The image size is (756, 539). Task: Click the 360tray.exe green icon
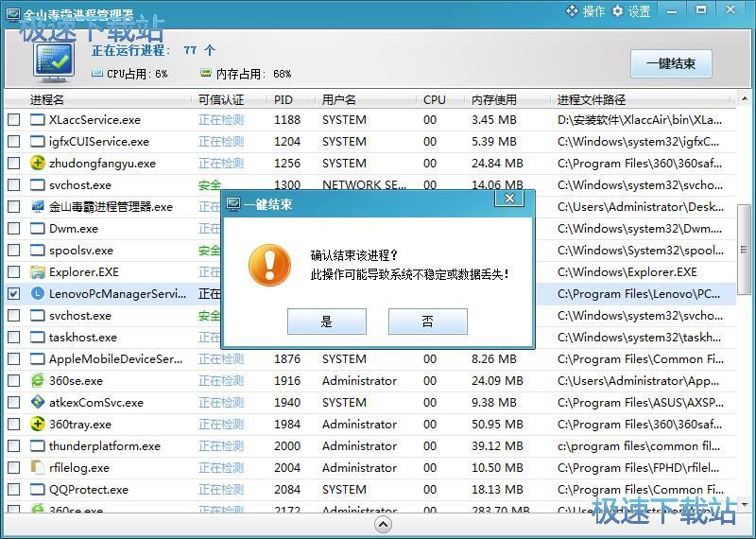[x=38, y=424]
